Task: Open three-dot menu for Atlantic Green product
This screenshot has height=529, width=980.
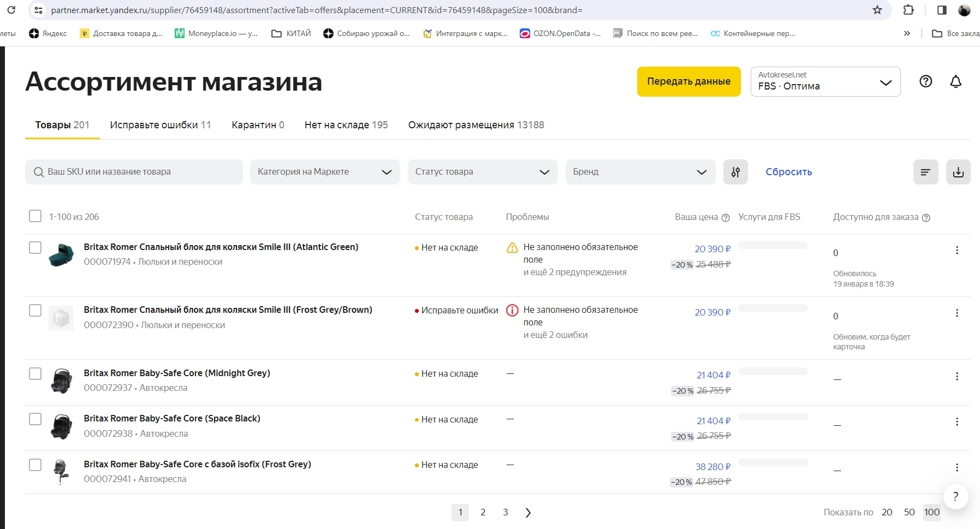Action: [x=957, y=250]
